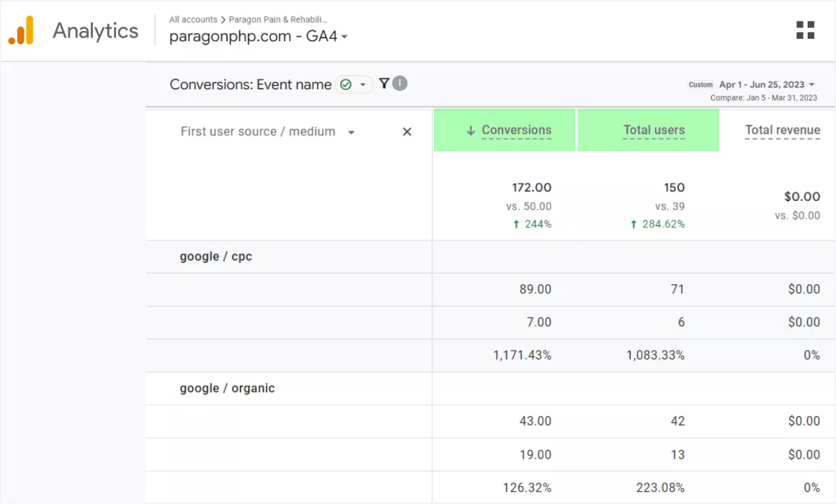Click the green report status checkmark
The height and width of the screenshot is (504, 836).
(x=346, y=85)
